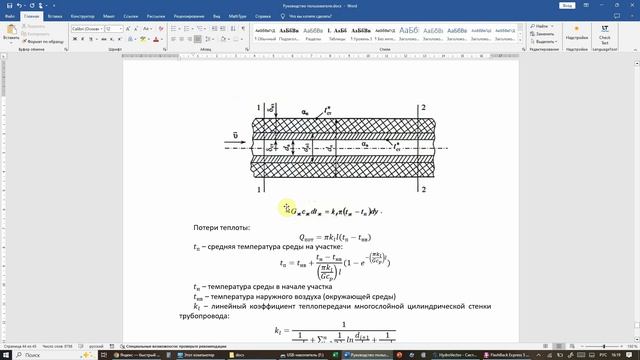Toggle underline (Ч) formatting
The height and width of the screenshot is (360, 640).
(x=91, y=39)
